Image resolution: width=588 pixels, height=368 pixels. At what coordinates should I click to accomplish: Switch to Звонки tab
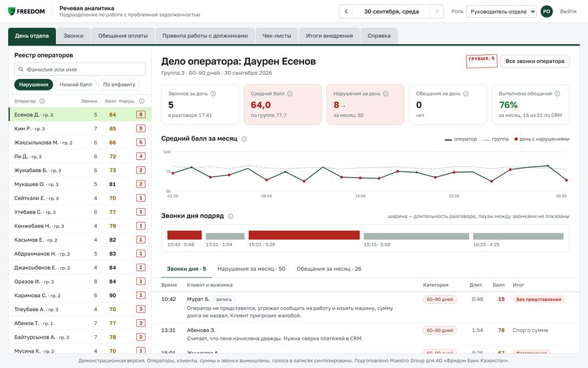[73, 36]
